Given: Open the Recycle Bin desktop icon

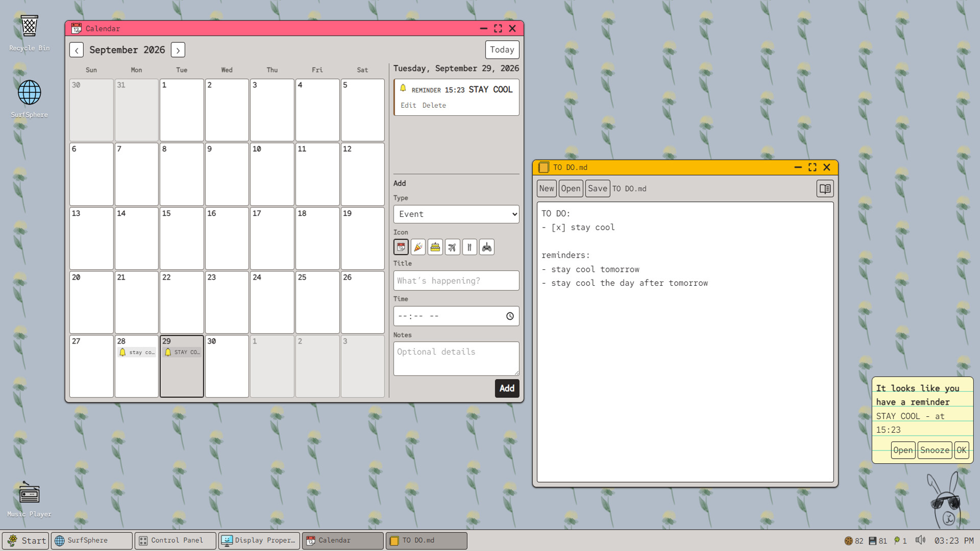Looking at the screenshot, I should [29, 33].
